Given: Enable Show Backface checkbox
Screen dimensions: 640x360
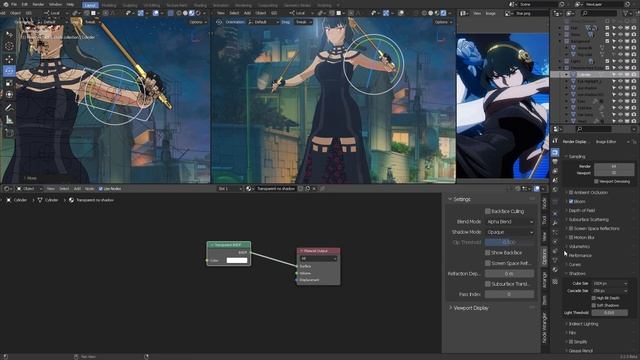Looking at the screenshot, I should (x=487, y=253).
